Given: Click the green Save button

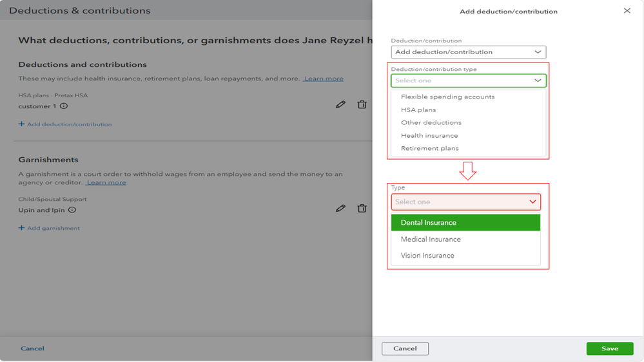Looking at the screenshot, I should point(609,348).
